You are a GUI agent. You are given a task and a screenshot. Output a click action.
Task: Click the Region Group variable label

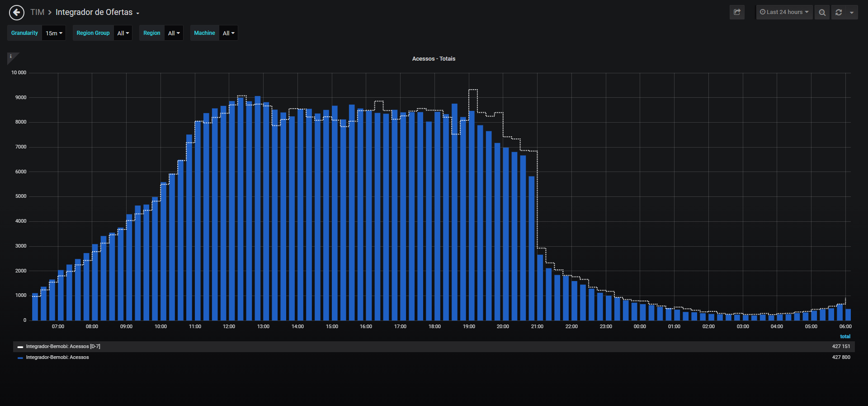coord(93,33)
